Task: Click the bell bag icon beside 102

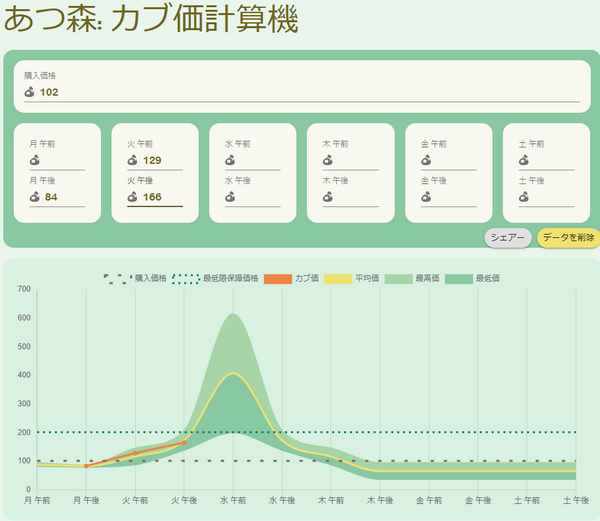Action: [29, 92]
